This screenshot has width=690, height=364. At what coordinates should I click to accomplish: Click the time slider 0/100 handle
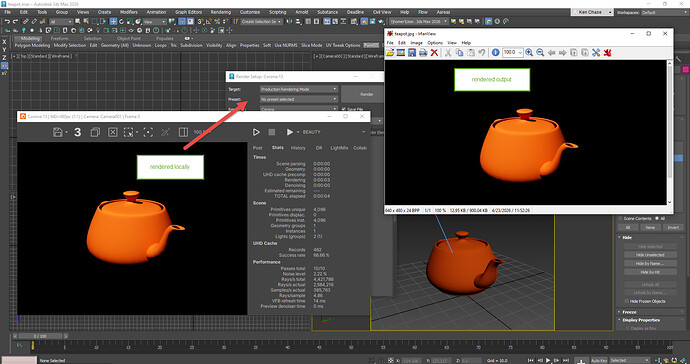(x=40, y=336)
